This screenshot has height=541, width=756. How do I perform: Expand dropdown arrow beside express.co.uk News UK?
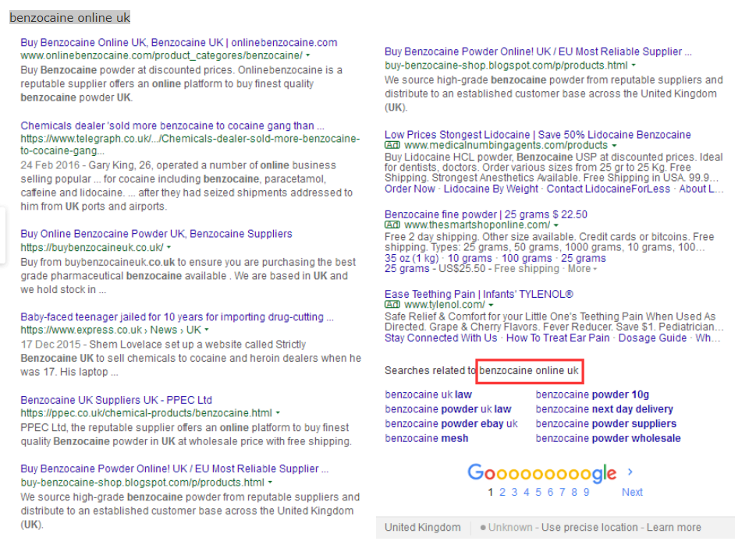pyautogui.click(x=206, y=330)
